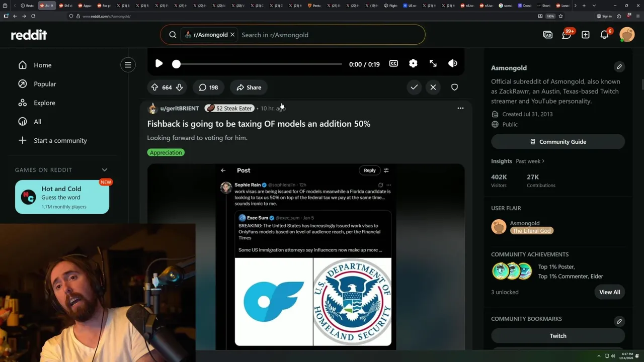
Task: Collapse the Games on Reddit section
Action: coord(105,170)
